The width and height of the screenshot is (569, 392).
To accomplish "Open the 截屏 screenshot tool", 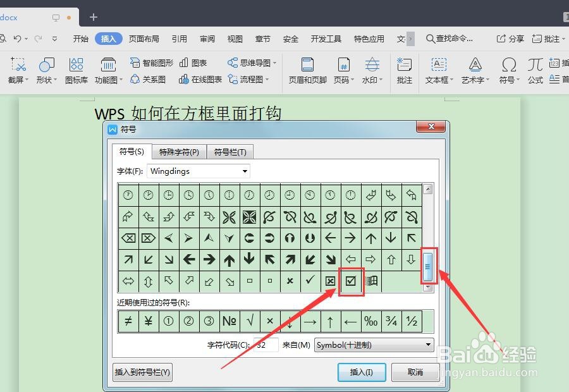I will coord(18,71).
